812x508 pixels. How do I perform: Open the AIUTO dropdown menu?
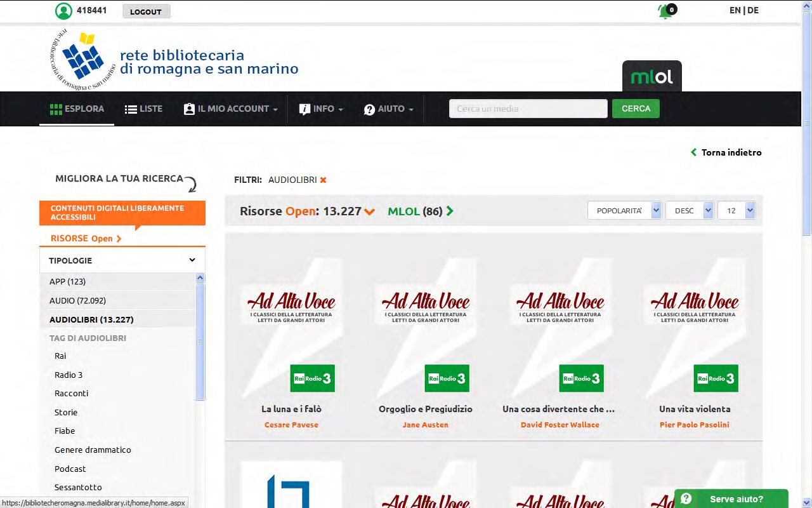tap(388, 109)
